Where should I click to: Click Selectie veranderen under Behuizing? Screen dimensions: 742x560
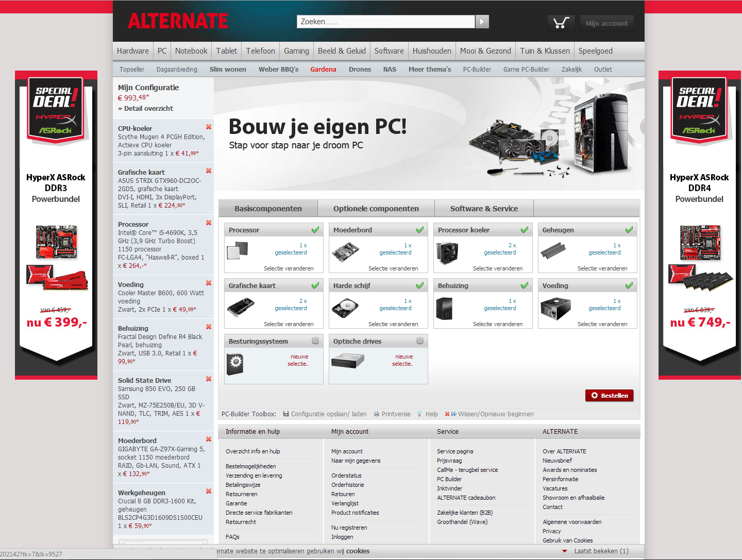coord(498,324)
